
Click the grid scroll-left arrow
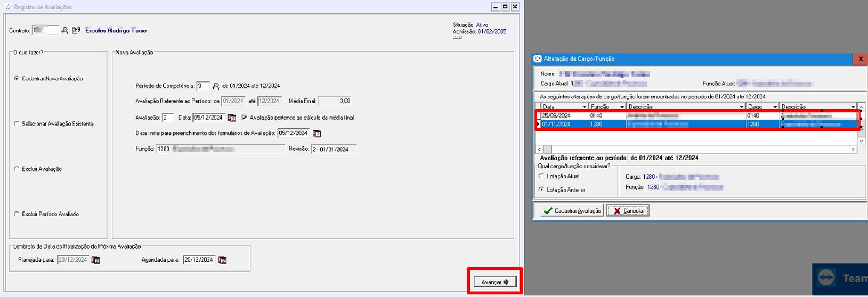pyautogui.click(x=539, y=150)
